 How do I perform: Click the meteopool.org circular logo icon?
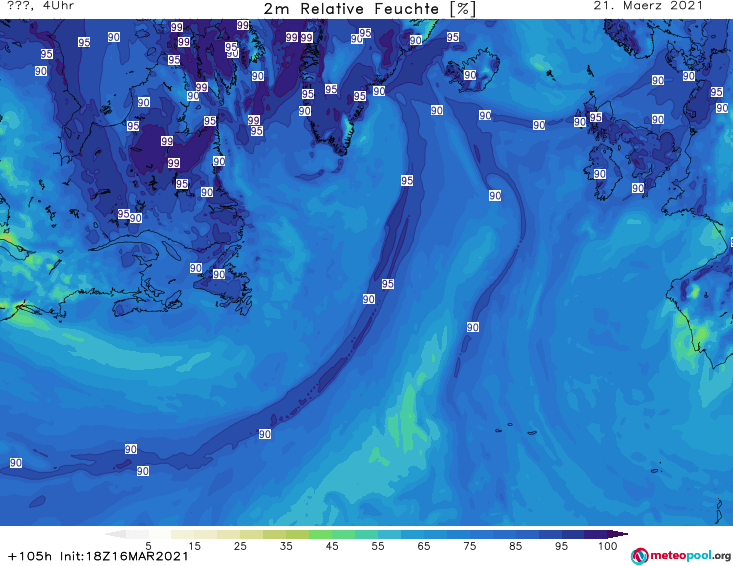pyautogui.click(x=639, y=556)
